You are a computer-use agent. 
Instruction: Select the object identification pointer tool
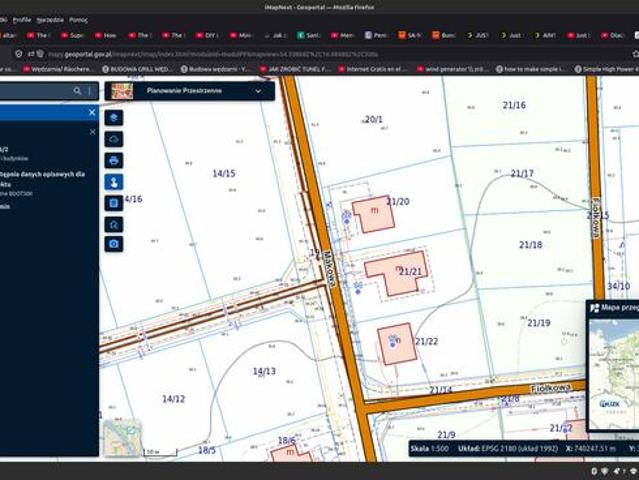(114, 182)
